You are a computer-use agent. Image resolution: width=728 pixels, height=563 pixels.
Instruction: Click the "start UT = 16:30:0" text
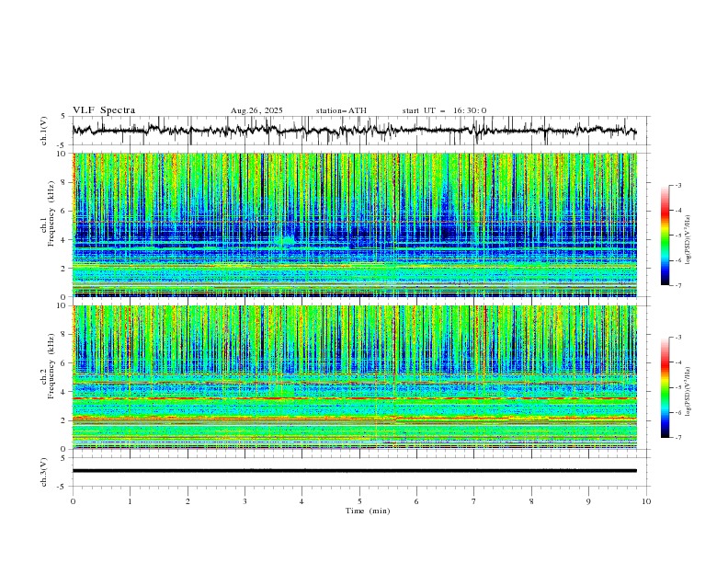(444, 110)
